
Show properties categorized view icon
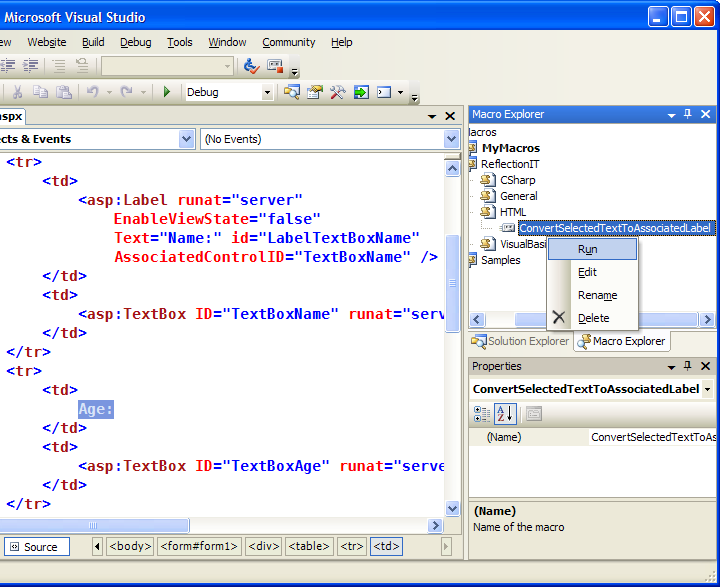482,414
